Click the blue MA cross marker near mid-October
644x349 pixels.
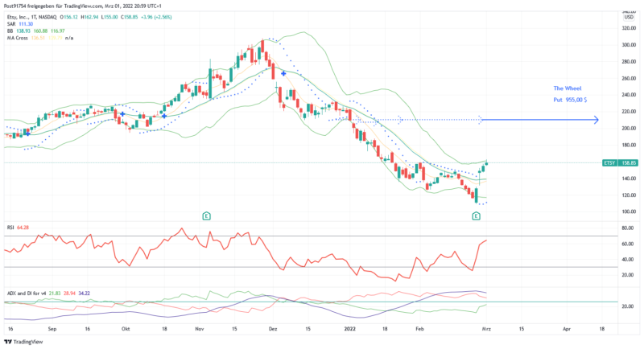(164, 116)
